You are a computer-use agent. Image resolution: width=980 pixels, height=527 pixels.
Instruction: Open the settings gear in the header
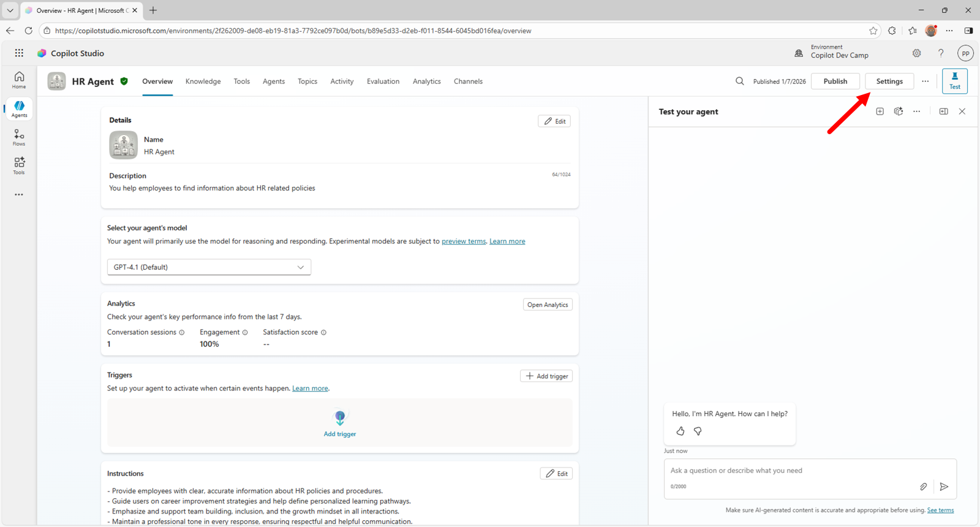point(917,53)
